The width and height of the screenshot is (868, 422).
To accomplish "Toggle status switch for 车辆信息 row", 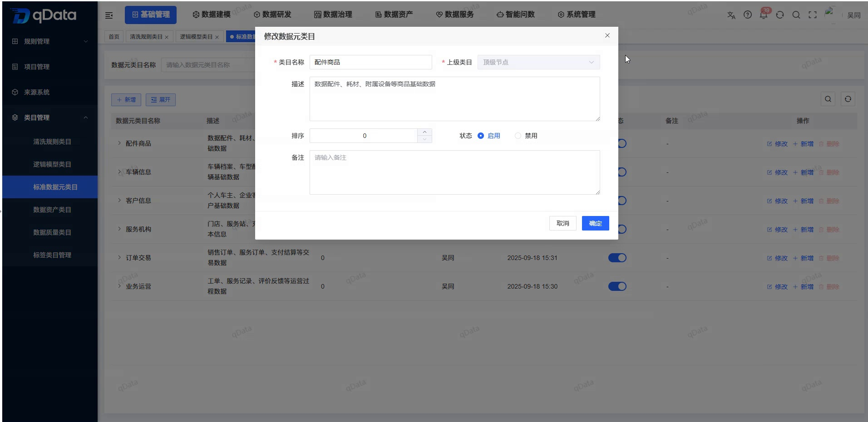I will (x=622, y=172).
